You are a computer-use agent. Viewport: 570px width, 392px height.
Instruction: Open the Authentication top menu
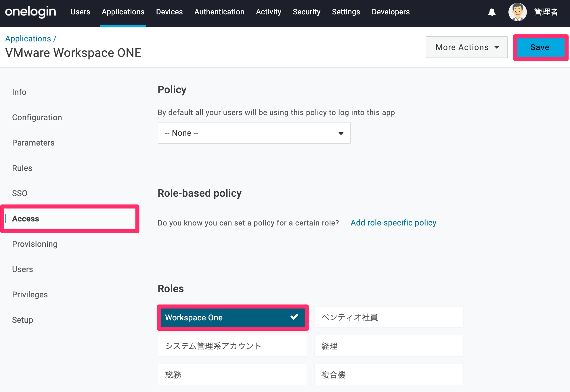tap(219, 12)
